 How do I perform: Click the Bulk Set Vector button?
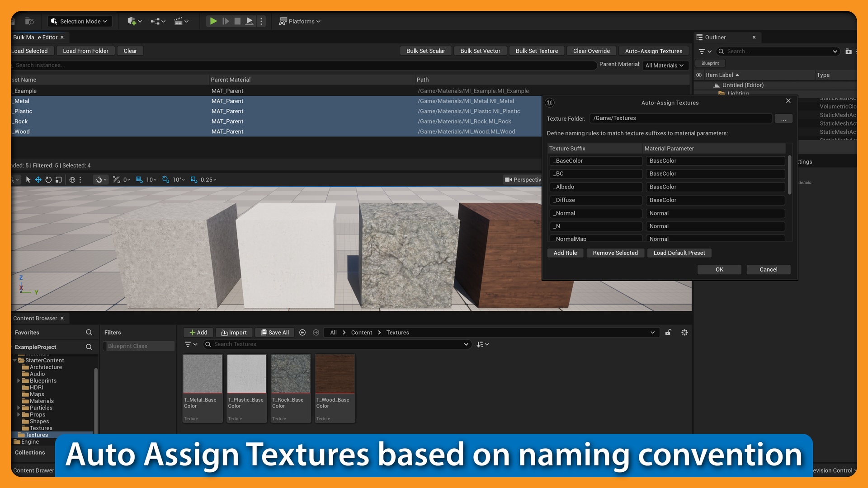480,51
